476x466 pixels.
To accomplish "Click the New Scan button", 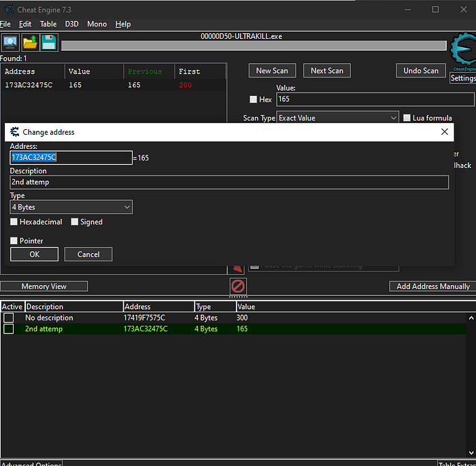I will coord(272,71).
